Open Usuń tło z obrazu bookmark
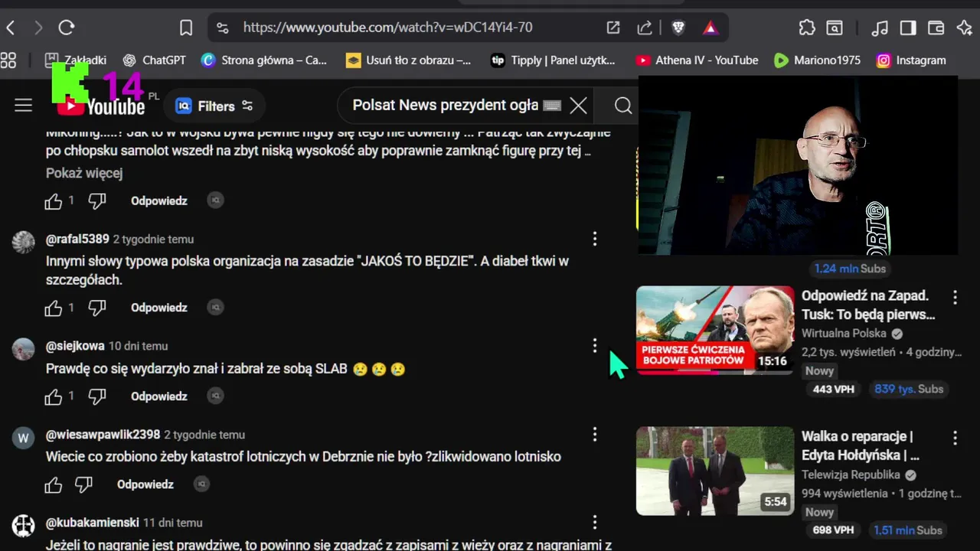The image size is (980, 551). pos(409,60)
